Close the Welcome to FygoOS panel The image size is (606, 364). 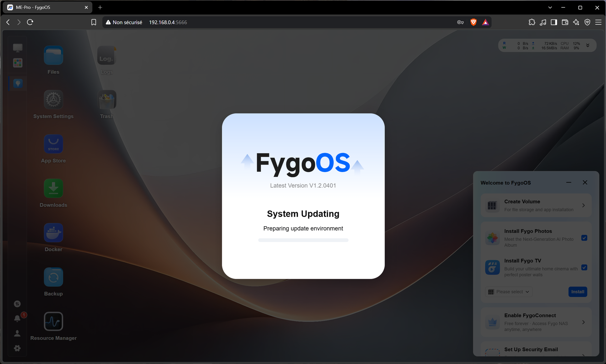[x=585, y=182]
